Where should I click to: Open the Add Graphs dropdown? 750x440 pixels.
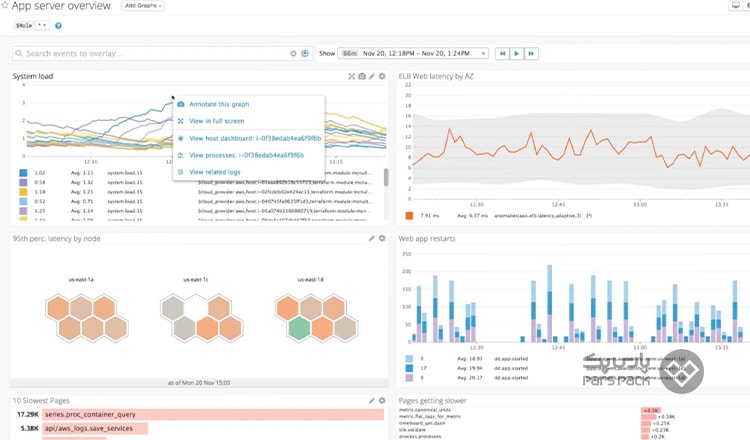(143, 6)
